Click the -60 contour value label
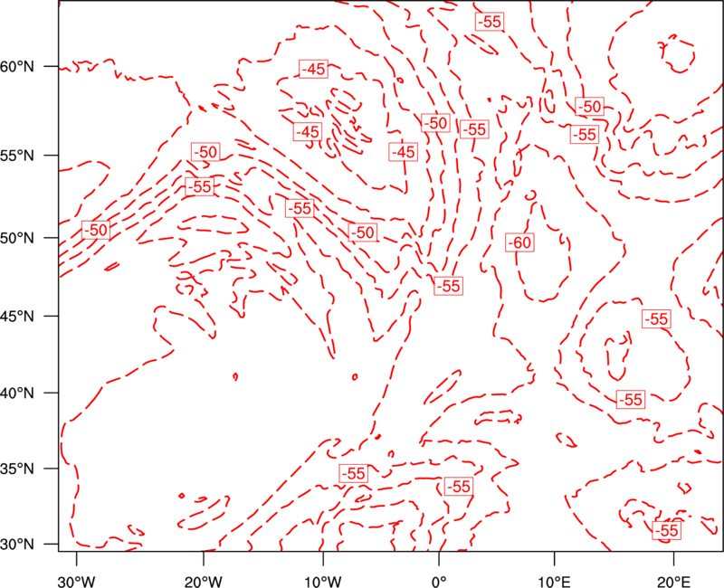Viewport: 724px width, 588px height. click(x=519, y=242)
